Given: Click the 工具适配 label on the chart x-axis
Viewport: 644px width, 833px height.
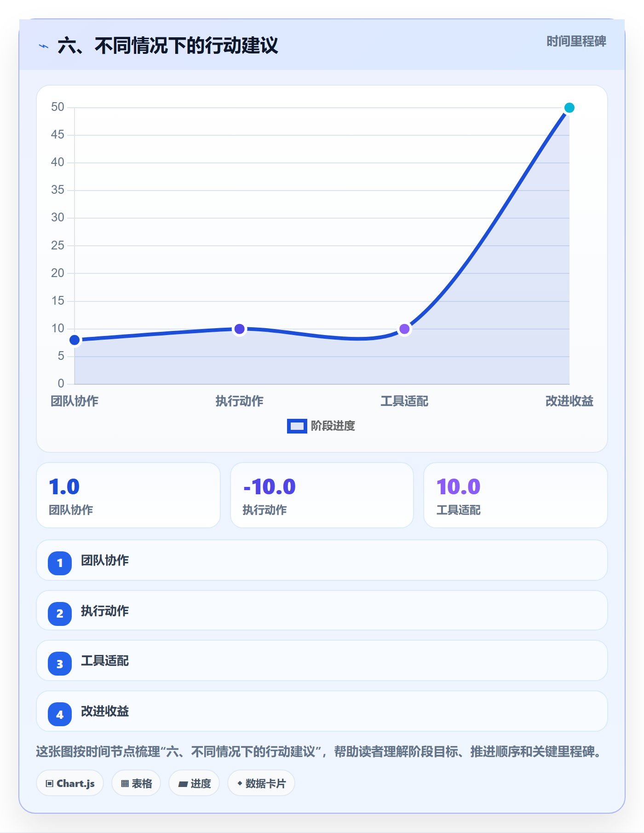Looking at the screenshot, I should click(404, 401).
